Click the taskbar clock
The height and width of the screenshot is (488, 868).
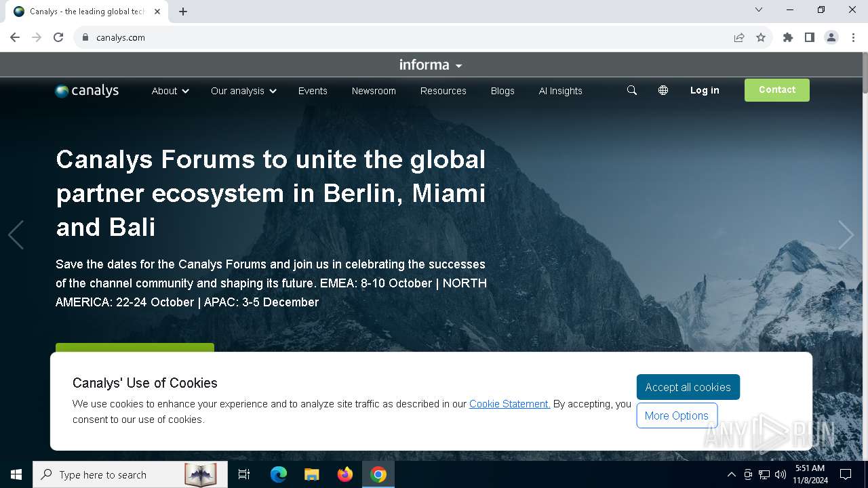[810, 474]
